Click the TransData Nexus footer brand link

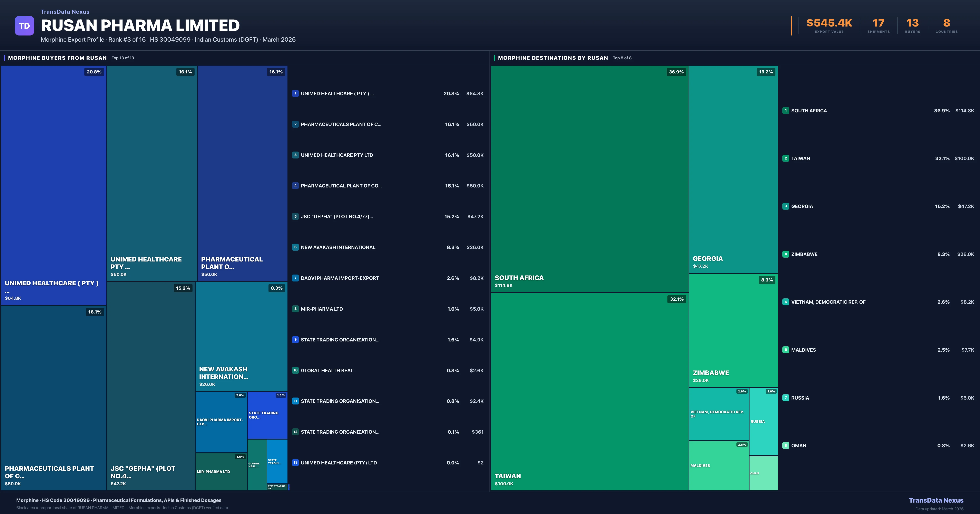tap(936, 500)
